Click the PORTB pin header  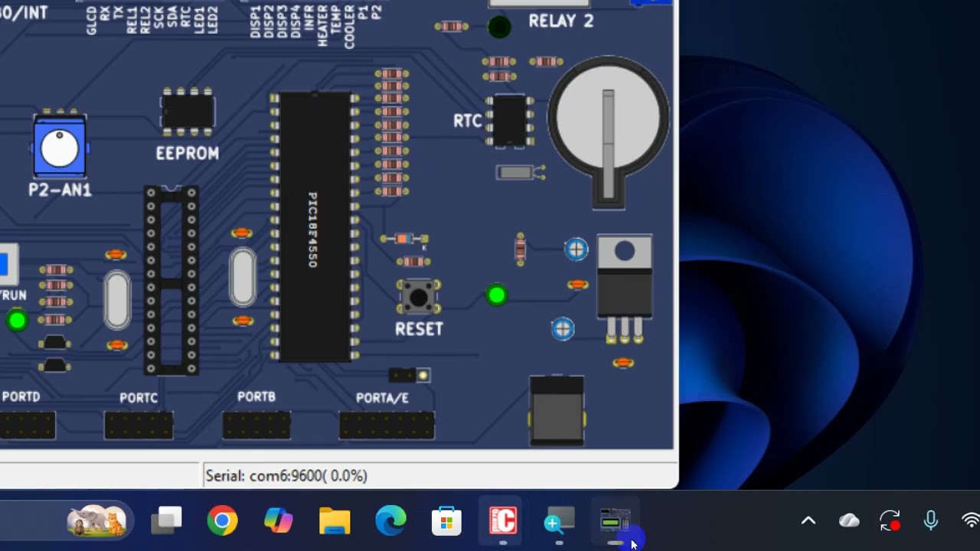(x=256, y=425)
